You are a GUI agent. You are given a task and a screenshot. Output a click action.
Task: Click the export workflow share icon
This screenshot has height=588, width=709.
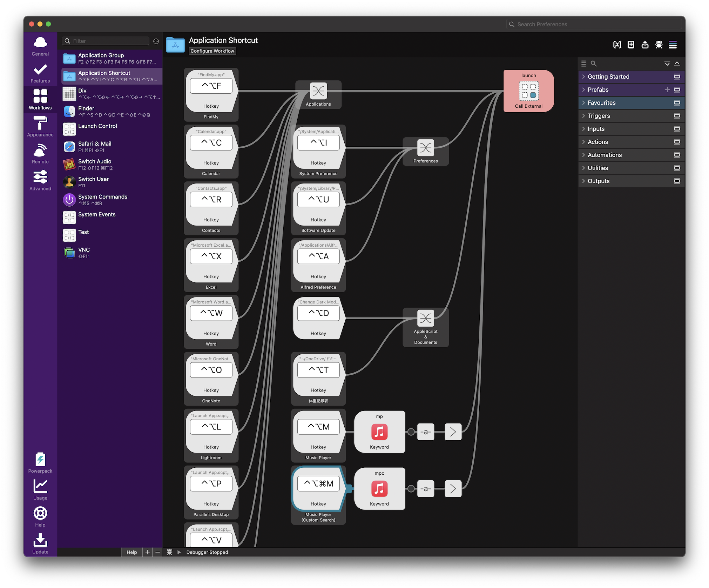pos(645,45)
